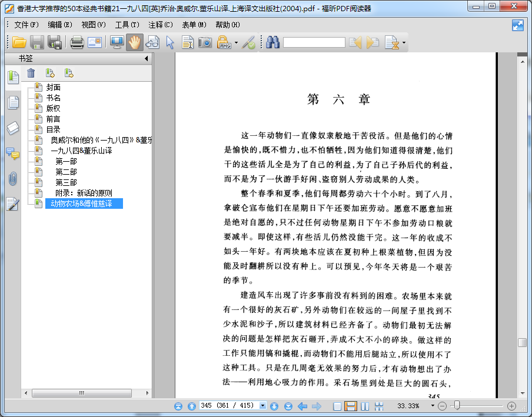Select the 封面 bookmark

[54, 88]
